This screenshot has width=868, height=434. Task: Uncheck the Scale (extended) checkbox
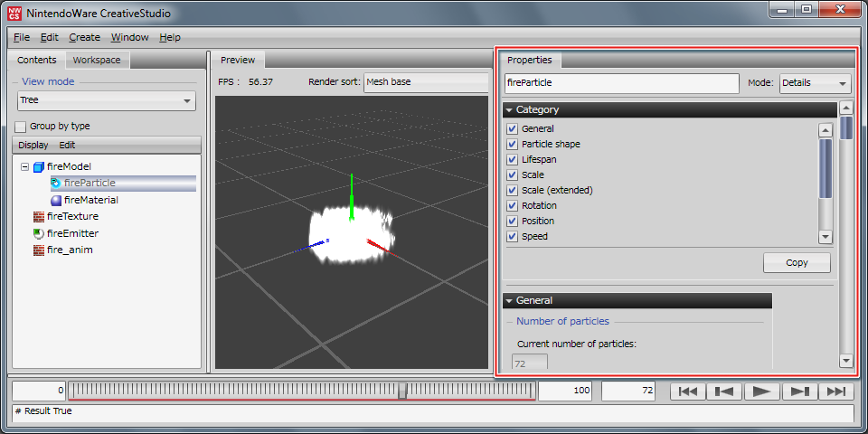512,191
